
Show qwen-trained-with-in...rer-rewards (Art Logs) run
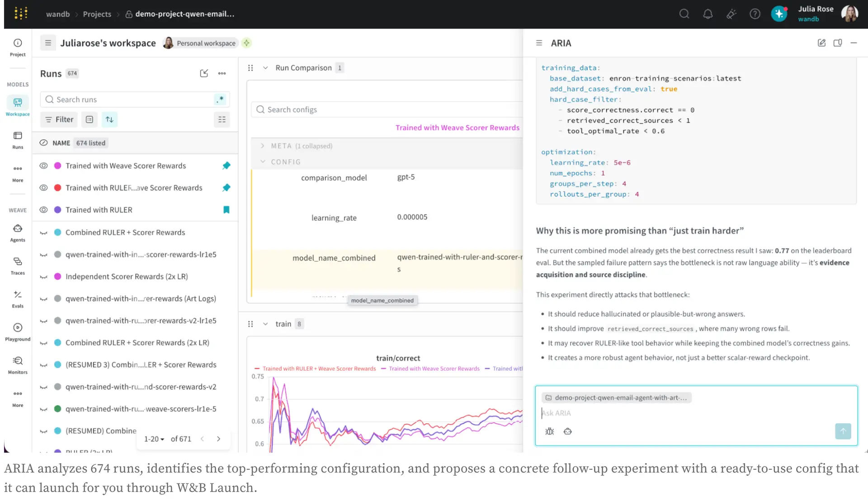click(x=43, y=298)
